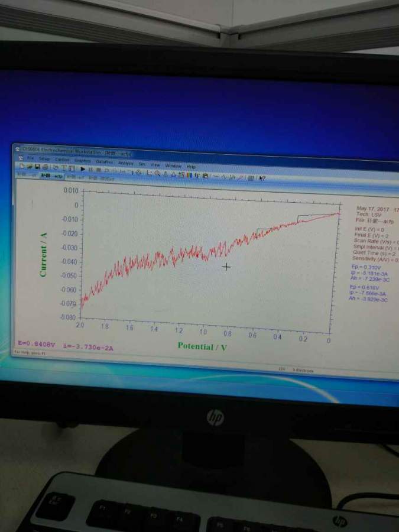Open the Control menu

(x=62, y=160)
